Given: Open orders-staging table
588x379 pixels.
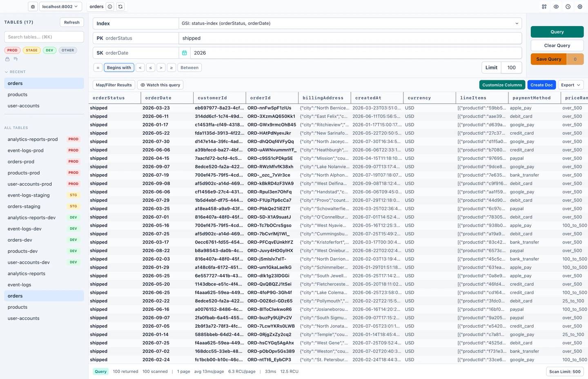Looking at the screenshot, I should [x=44, y=206].
